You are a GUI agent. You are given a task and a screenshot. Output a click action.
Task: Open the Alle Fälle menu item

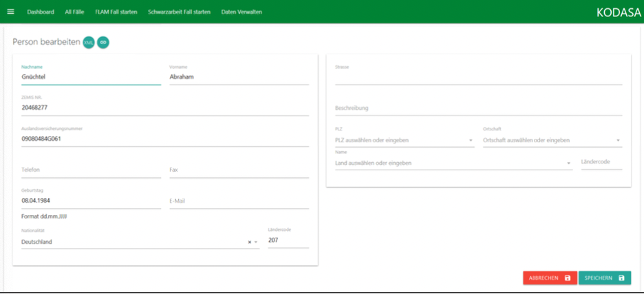point(74,12)
